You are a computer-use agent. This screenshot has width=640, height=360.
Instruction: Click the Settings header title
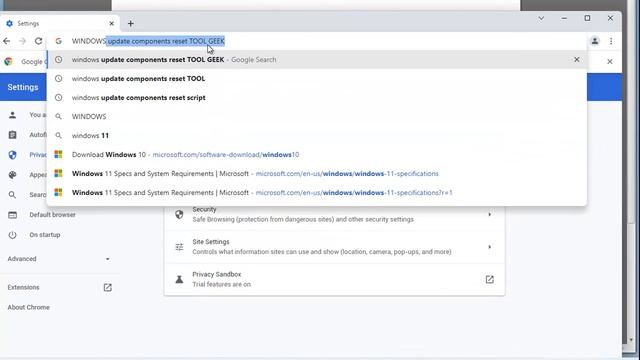[23, 87]
